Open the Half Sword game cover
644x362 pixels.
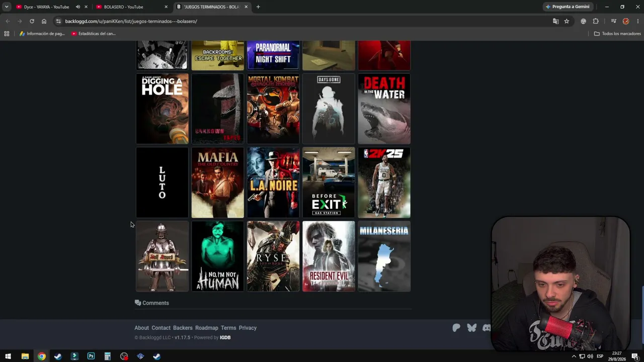point(162,256)
